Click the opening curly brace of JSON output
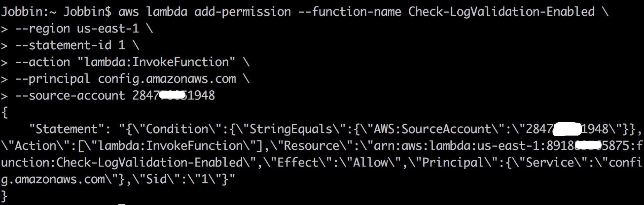Viewport: 644px width, 205px height. pos(4,113)
